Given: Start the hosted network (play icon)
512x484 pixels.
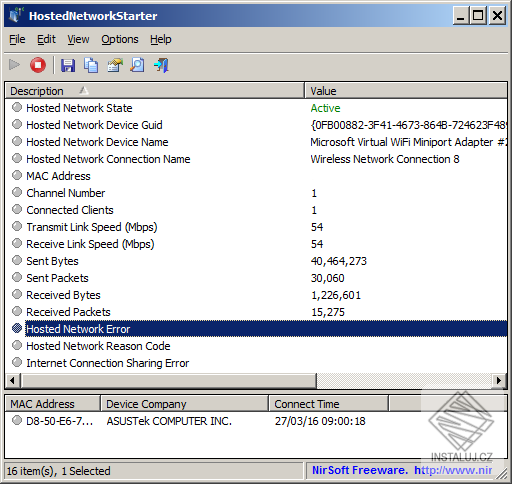Looking at the screenshot, I should [x=14, y=65].
